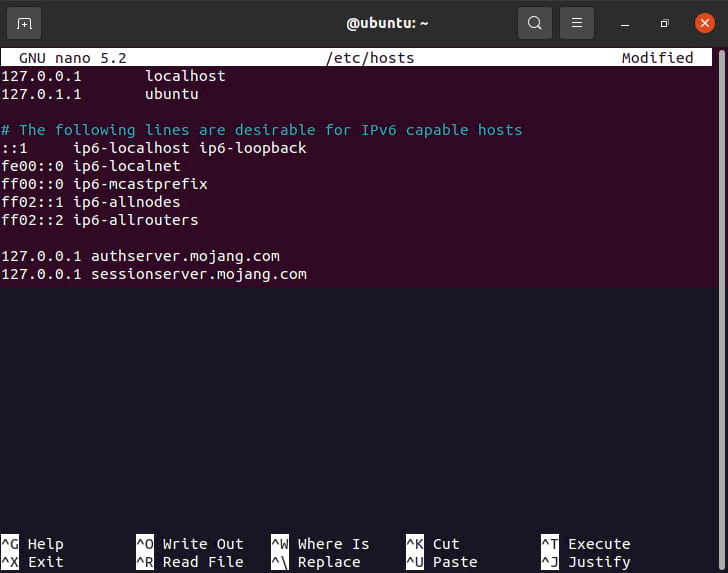Click the Paste shortcut label
The width and height of the screenshot is (728, 573).
tap(454, 562)
